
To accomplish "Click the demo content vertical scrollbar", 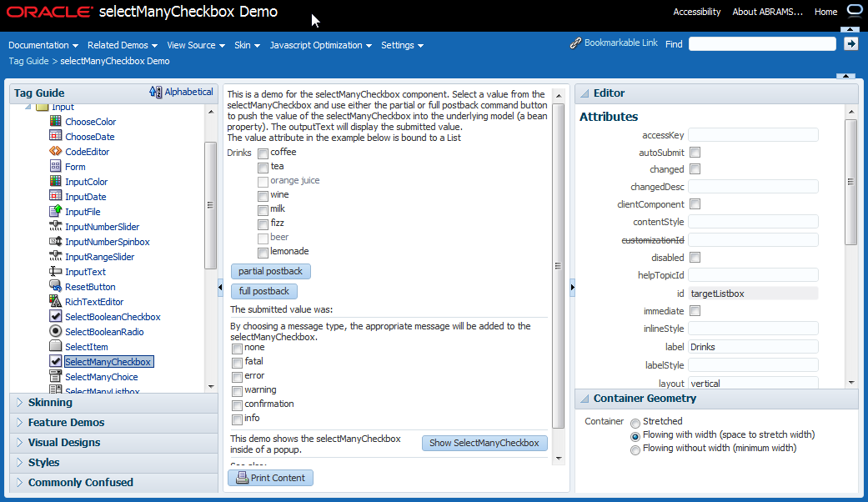I will (558, 266).
